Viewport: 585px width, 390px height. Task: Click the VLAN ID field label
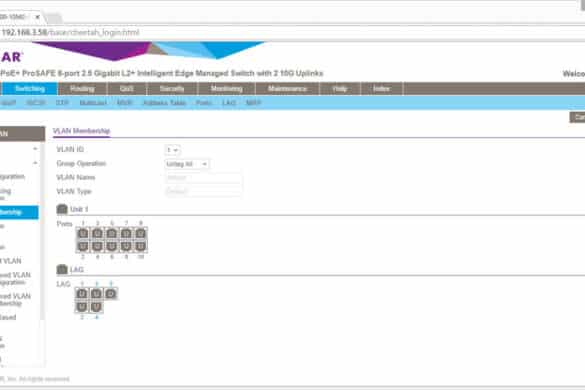(70, 149)
